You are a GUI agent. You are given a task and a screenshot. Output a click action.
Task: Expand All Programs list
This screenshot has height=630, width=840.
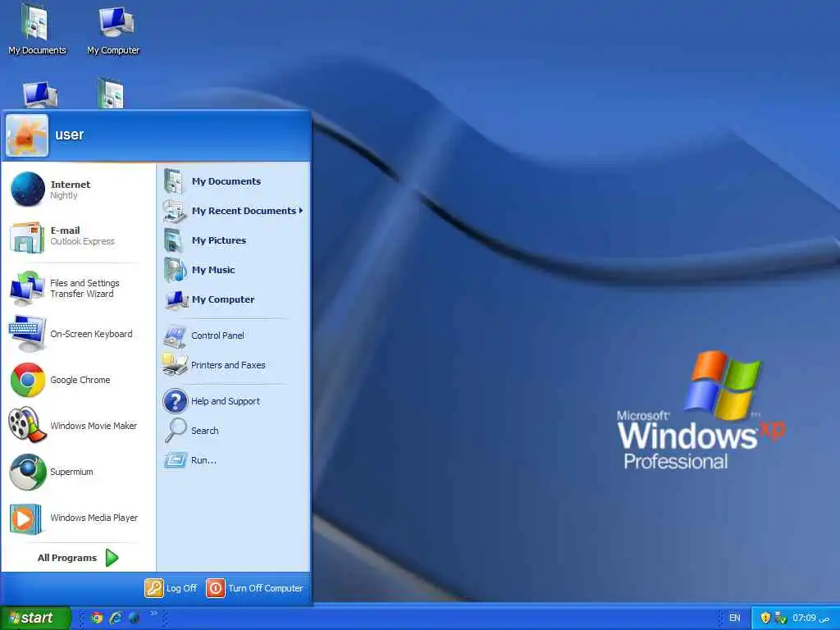point(78,558)
